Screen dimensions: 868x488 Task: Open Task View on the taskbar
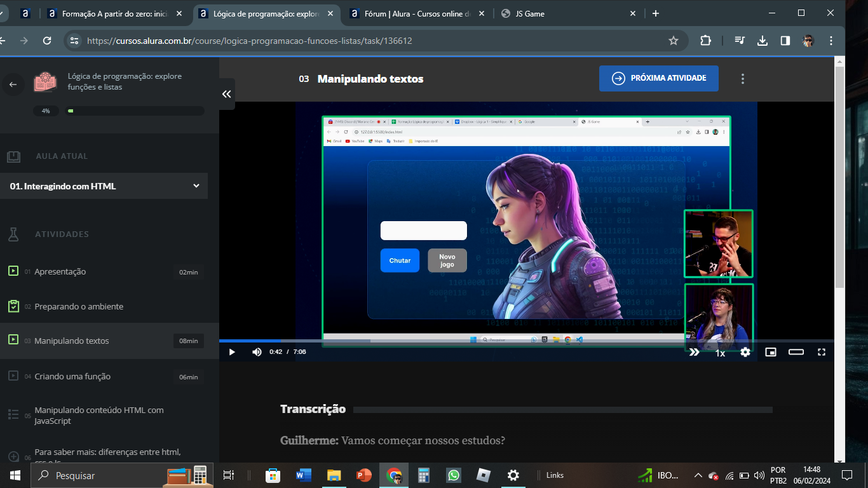pyautogui.click(x=229, y=475)
